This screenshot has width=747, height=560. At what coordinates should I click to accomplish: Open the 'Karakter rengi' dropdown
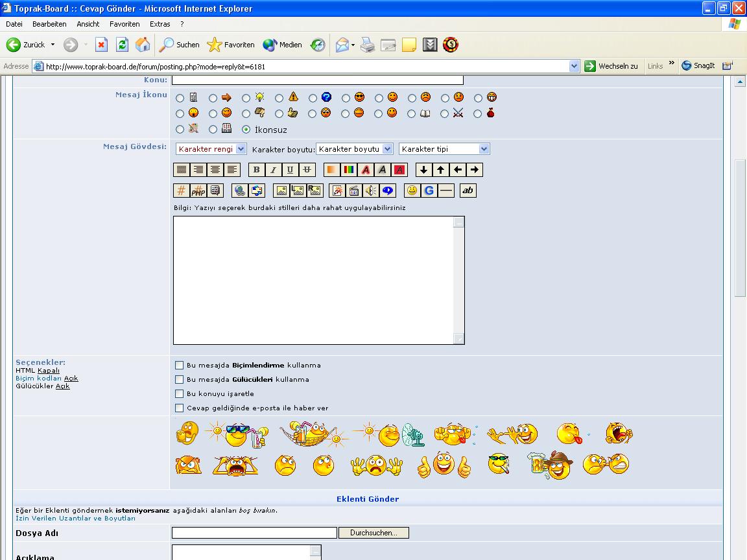pos(211,149)
